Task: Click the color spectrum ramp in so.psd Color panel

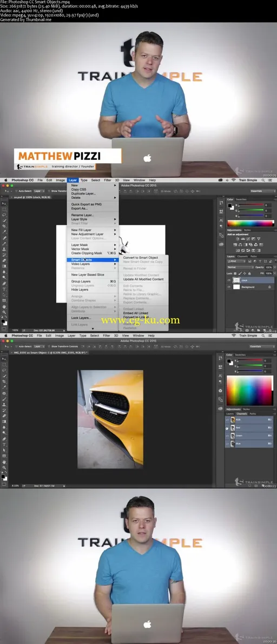Action: pos(250,224)
